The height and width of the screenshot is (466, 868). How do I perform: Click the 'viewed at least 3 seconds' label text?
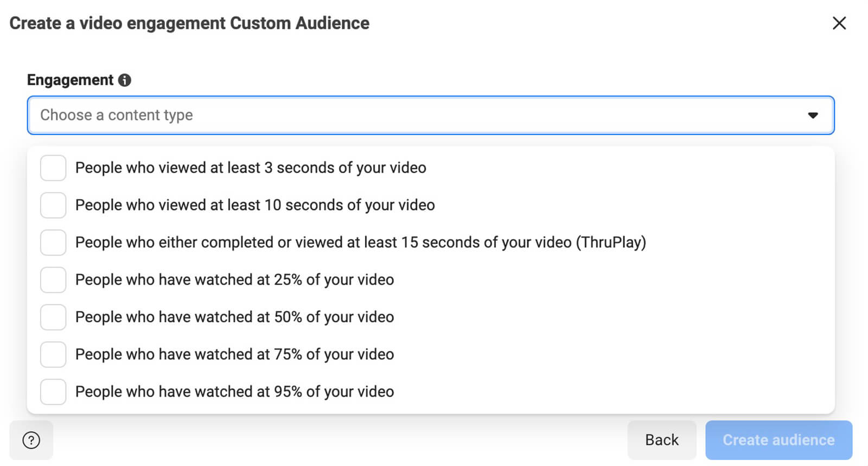pos(250,168)
